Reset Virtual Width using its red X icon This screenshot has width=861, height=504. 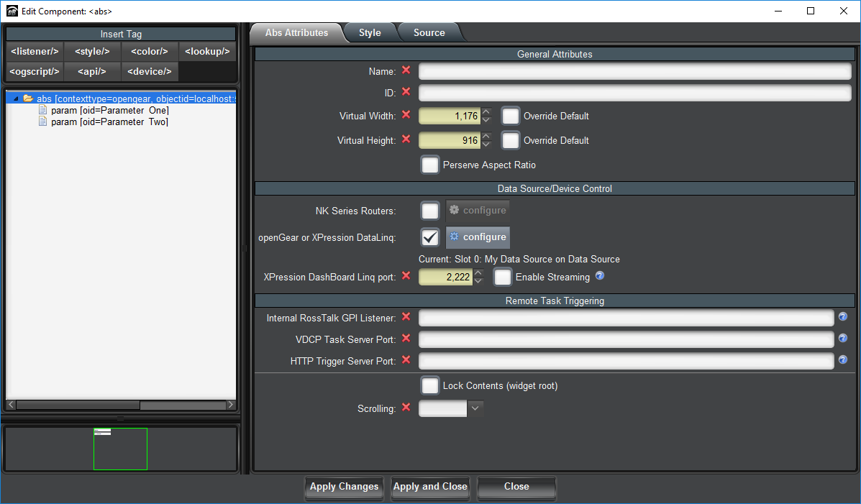(x=406, y=115)
